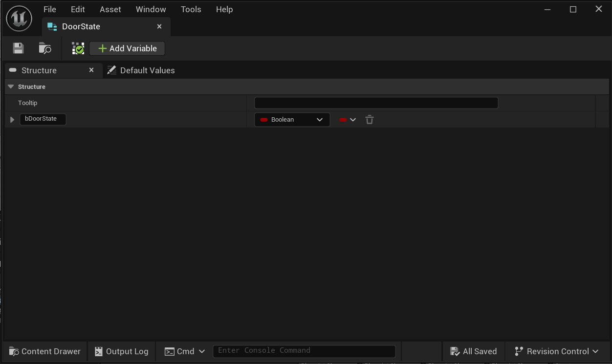Click the Save asset floppy disk icon
Viewport: 612px width, 364px height.
[x=18, y=48]
